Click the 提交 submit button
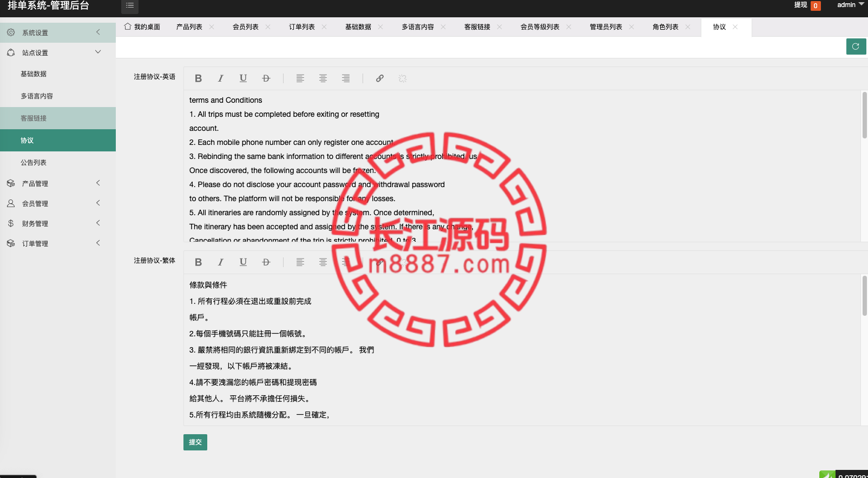 (195, 442)
